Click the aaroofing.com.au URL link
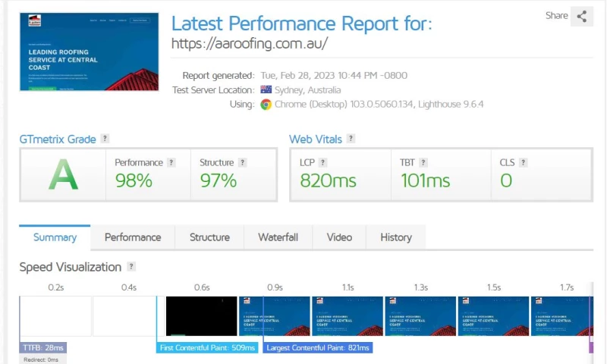Screen dimensions: 607x364 (x=250, y=43)
